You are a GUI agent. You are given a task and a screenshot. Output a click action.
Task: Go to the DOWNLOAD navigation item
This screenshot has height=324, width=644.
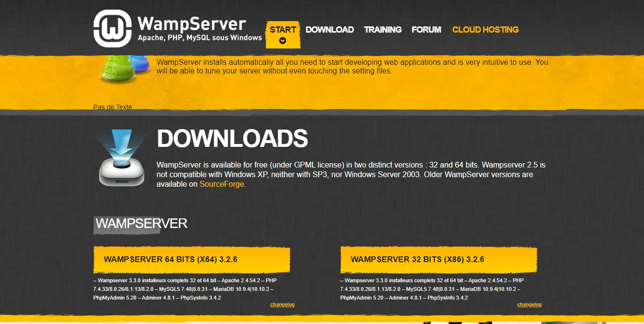[x=329, y=30]
